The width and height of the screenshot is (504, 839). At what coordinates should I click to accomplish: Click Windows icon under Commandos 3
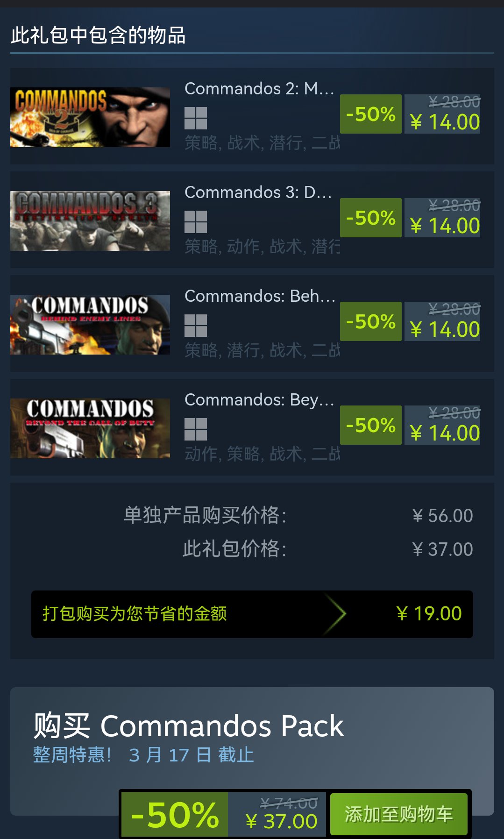[196, 222]
